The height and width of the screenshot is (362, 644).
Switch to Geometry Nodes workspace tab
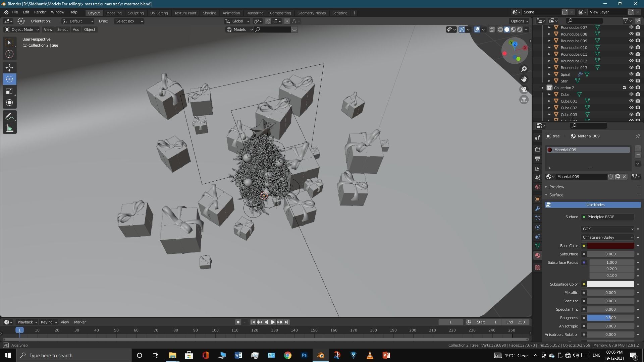tap(311, 13)
